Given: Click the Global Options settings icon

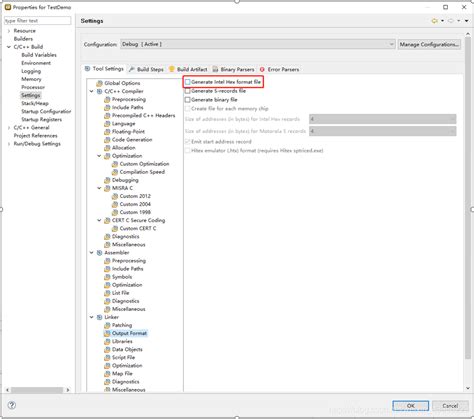Looking at the screenshot, I should click(x=99, y=83).
